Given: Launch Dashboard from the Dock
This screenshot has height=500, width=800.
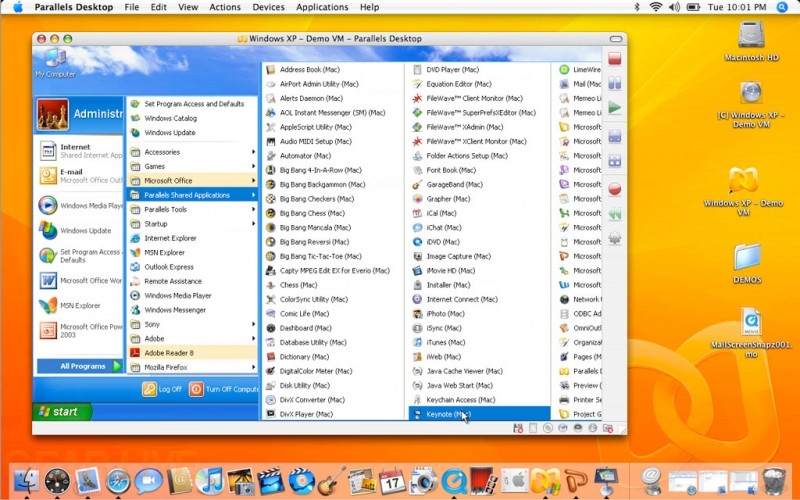Looking at the screenshot, I should 57,481.
